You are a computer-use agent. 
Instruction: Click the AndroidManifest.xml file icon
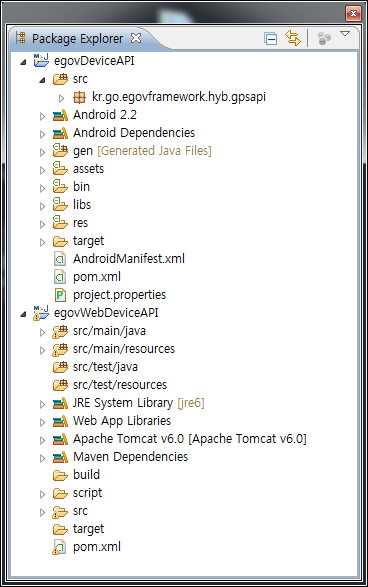60,259
